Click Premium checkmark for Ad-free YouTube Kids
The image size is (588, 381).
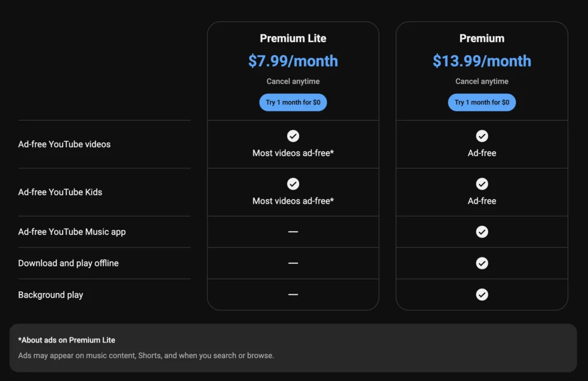pos(482,184)
